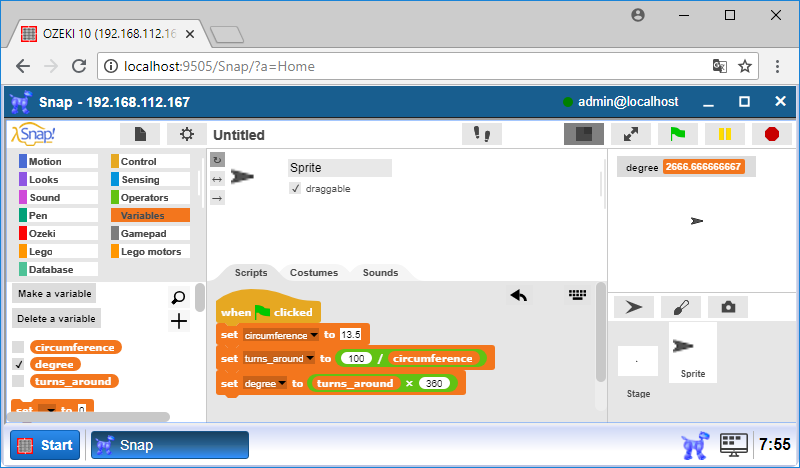The height and width of the screenshot is (468, 800).
Task: Reload the browser page
Action: coord(79,66)
